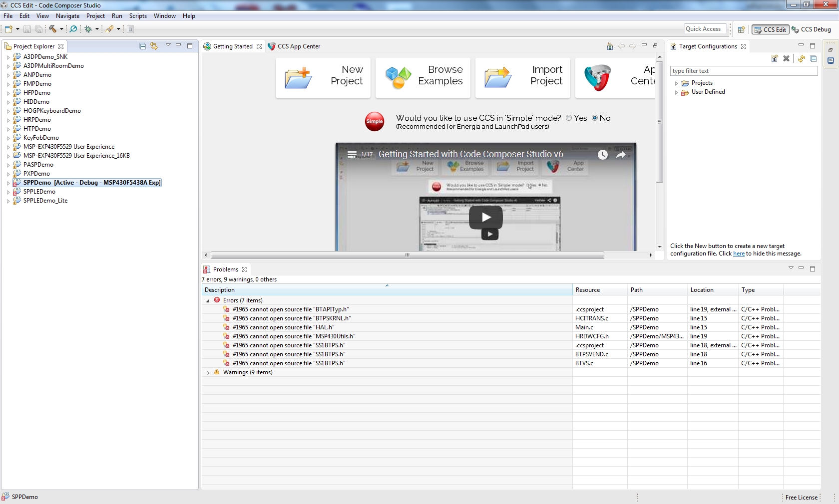This screenshot has height=504, width=839.
Task: Open Project Explorer View Menu triangle
Action: 168,45
